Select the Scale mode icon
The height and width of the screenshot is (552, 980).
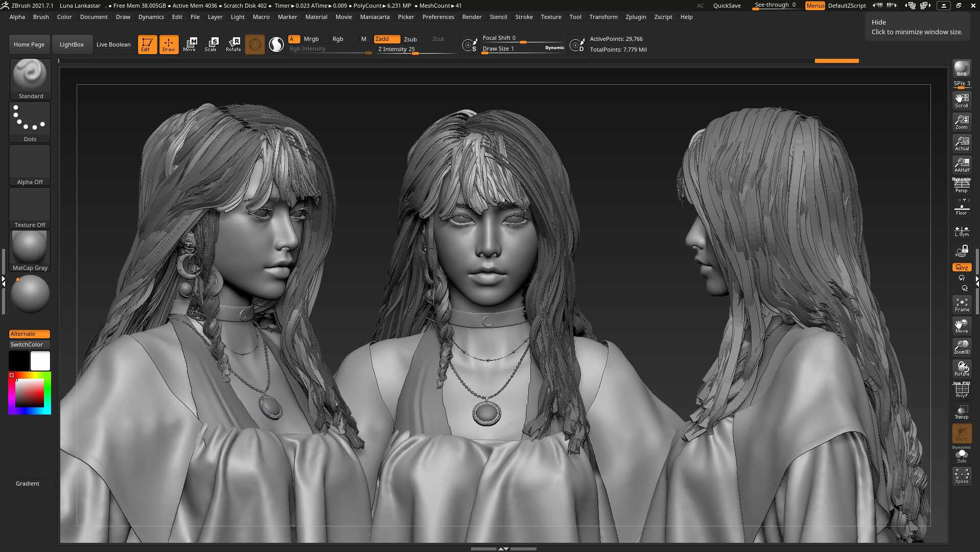click(212, 44)
